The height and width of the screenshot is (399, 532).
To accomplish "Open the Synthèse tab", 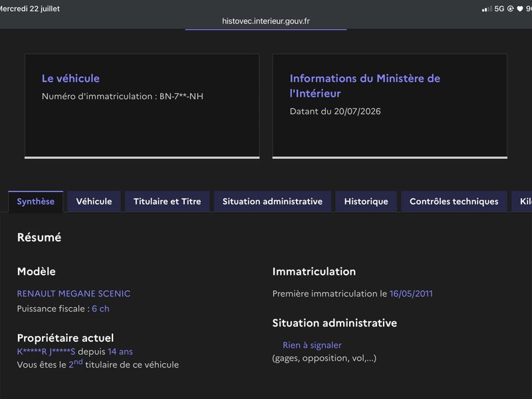I will [36, 201].
